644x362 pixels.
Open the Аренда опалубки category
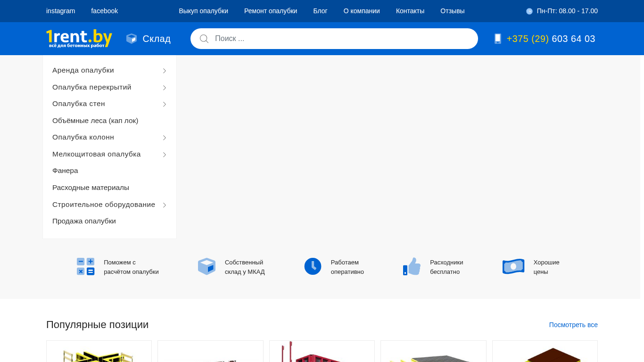83,70
